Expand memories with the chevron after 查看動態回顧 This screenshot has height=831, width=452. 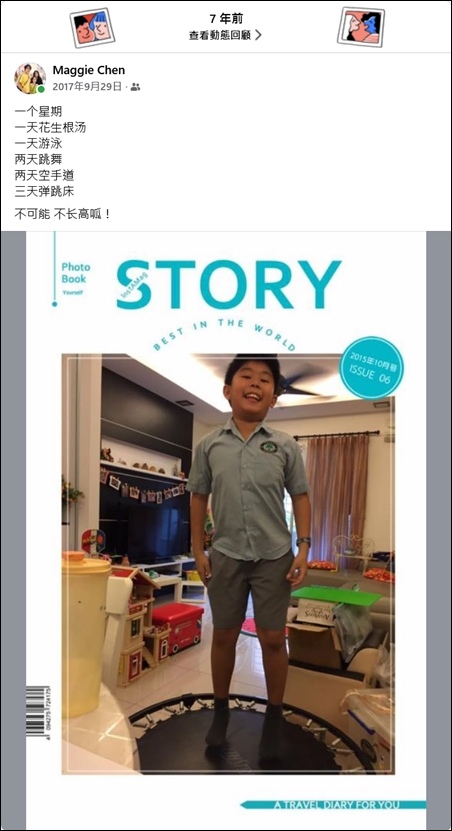(258, 36)
